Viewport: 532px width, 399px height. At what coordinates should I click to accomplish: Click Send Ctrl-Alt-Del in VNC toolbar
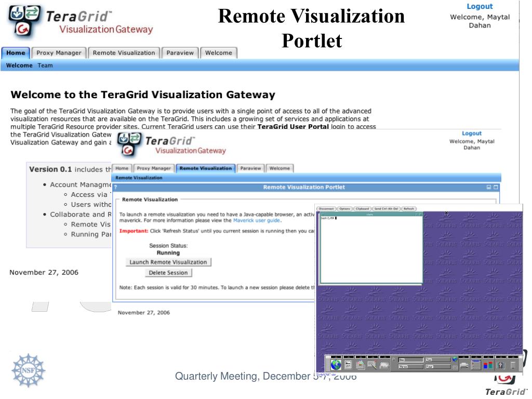[x=386, y=209]
